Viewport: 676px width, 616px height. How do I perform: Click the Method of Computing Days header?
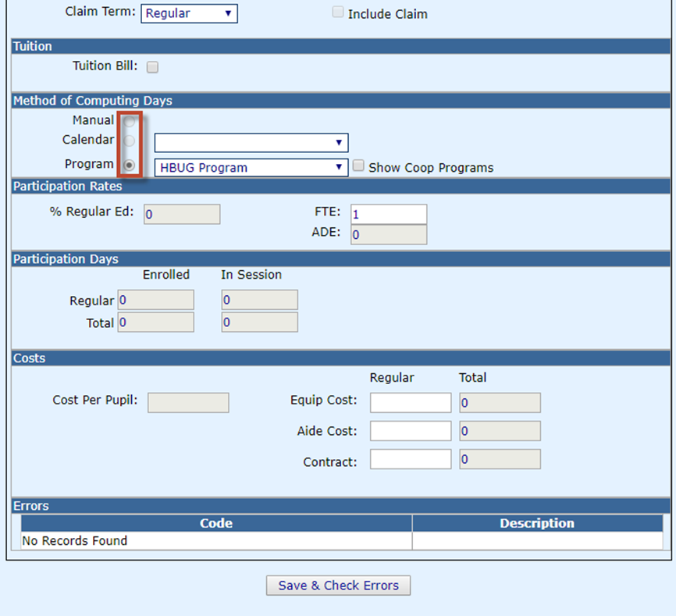(x=340, y=101)
